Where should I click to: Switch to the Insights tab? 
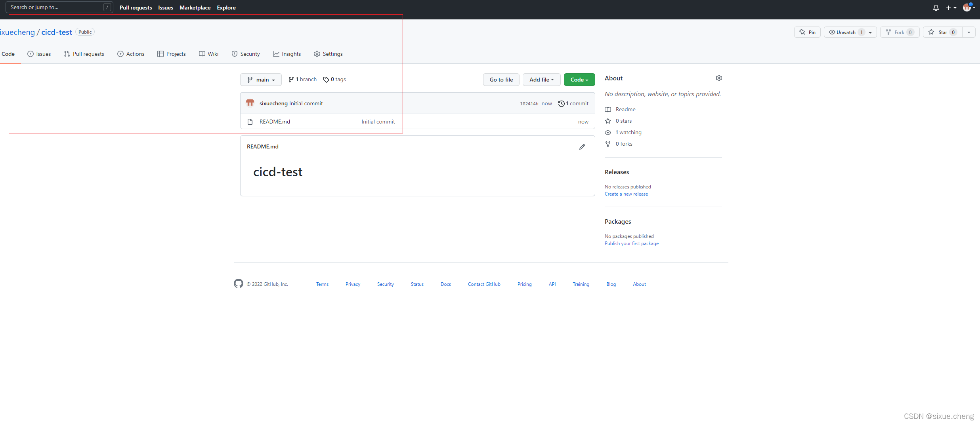tap(287, 54)
